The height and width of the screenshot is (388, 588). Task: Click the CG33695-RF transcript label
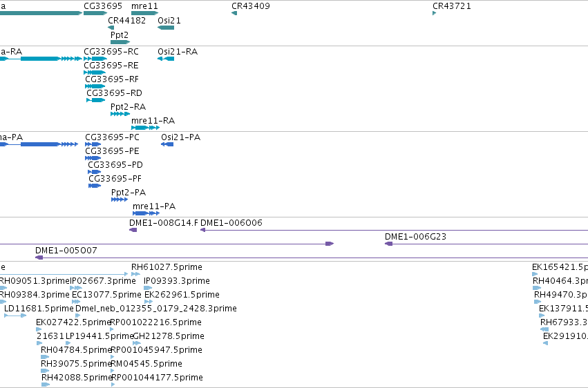[x=112, y=79]
